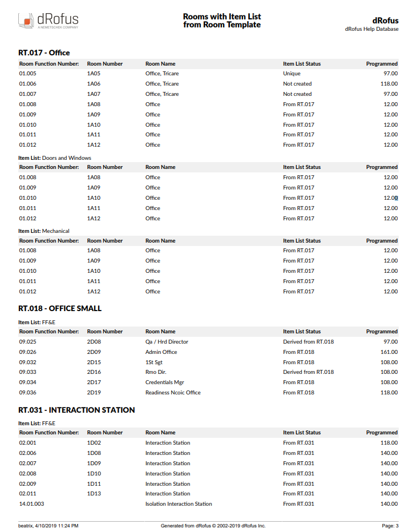Screen dimensions: 417x532
Task: Click the 161.00 programmed value
Action: pos(389,352)
